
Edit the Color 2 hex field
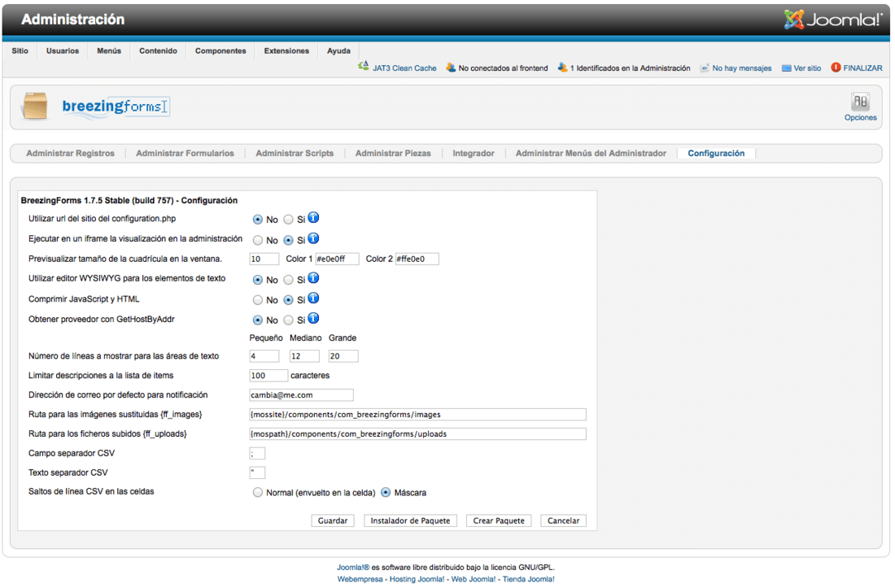coord(417,259)
